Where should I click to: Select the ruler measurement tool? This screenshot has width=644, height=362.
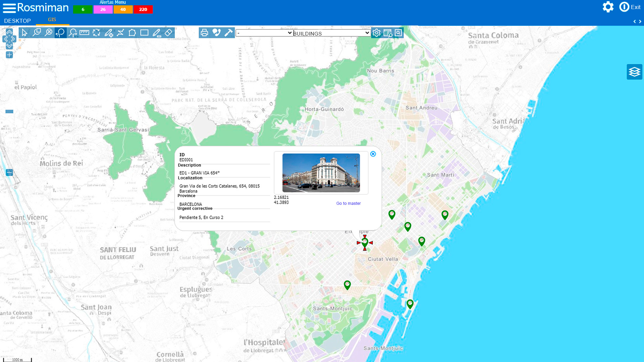coord(84,33)
